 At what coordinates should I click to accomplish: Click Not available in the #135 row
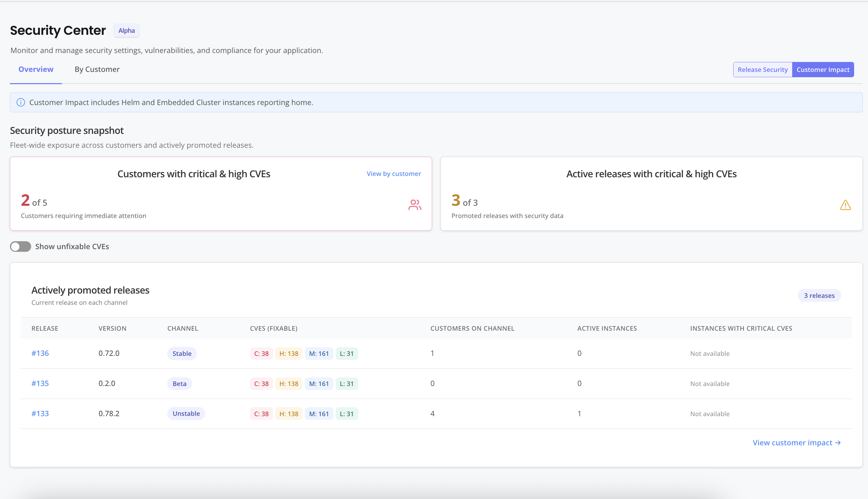coord(710,383)
